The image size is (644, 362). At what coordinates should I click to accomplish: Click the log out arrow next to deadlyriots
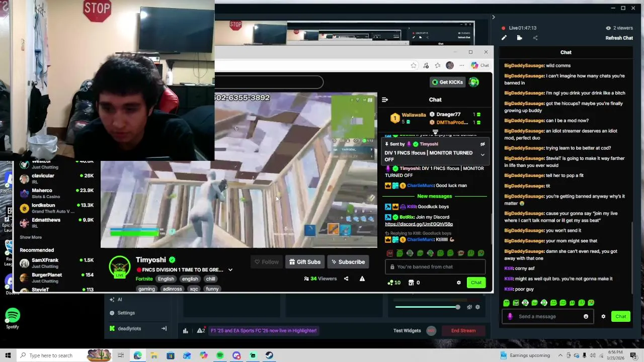(x=164, y=328)
